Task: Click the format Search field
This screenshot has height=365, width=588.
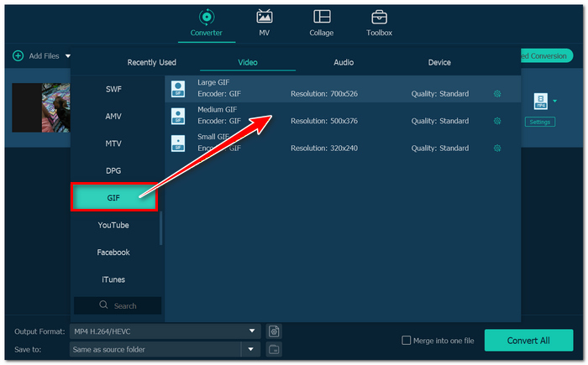Action: pyautogui.click(x=118, y=305)
